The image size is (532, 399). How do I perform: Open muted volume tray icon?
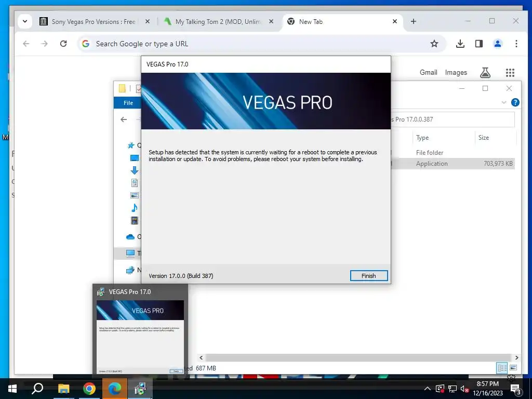tap(464, 389)
